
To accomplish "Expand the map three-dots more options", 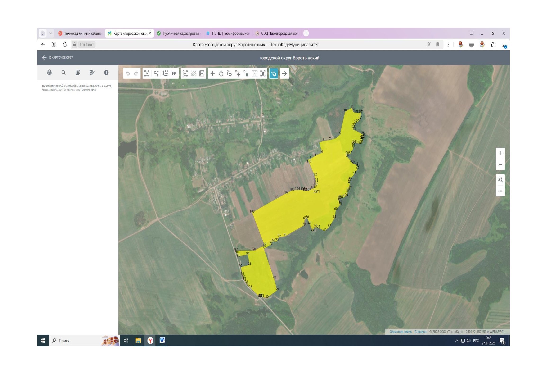I will [x=500, y=191].
